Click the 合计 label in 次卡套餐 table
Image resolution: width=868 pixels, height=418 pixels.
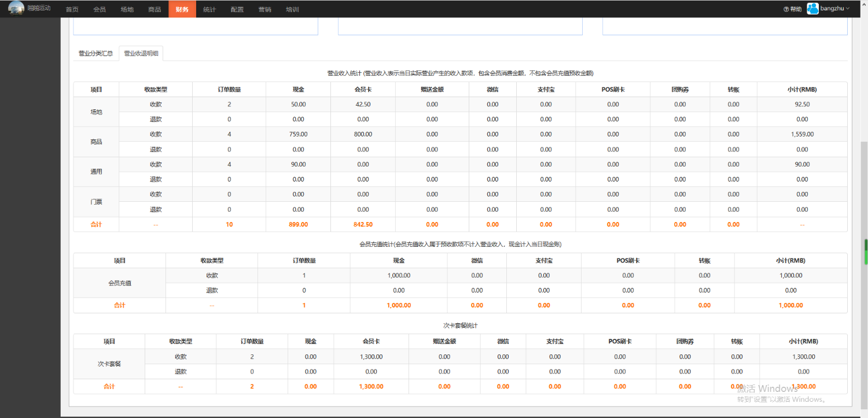tap(109, 386)
